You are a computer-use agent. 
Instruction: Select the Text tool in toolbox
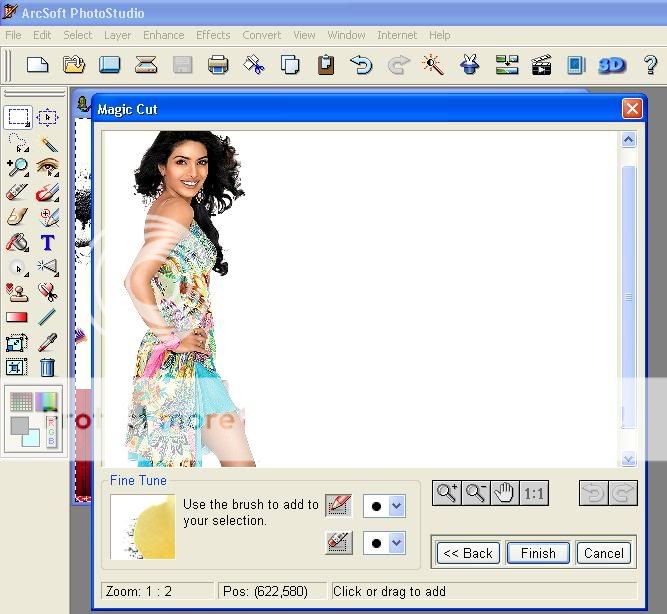click(47, 242)
